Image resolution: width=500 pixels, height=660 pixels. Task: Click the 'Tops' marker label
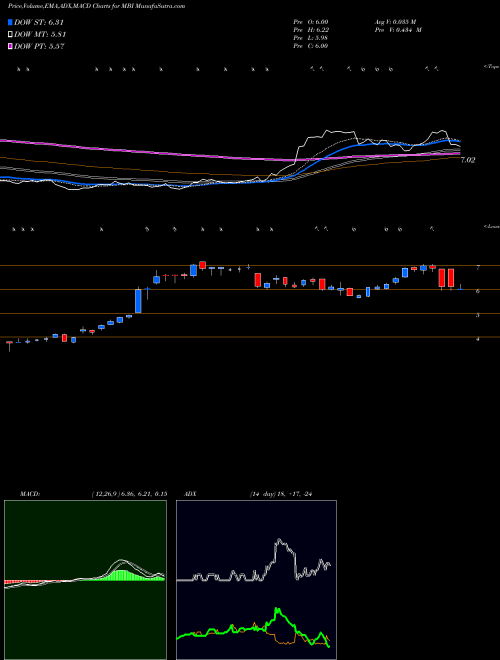click(x=492, y=67)
